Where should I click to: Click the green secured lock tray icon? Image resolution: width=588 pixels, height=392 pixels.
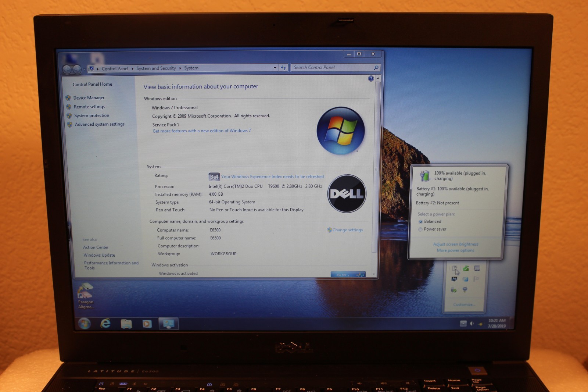click(466, 268)
